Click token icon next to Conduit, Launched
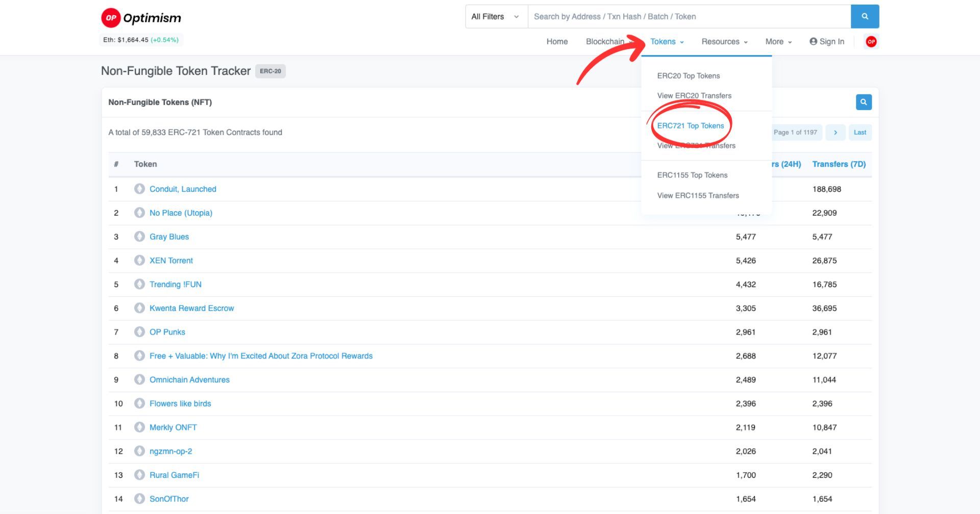980x514 pixels. (139, 189)
